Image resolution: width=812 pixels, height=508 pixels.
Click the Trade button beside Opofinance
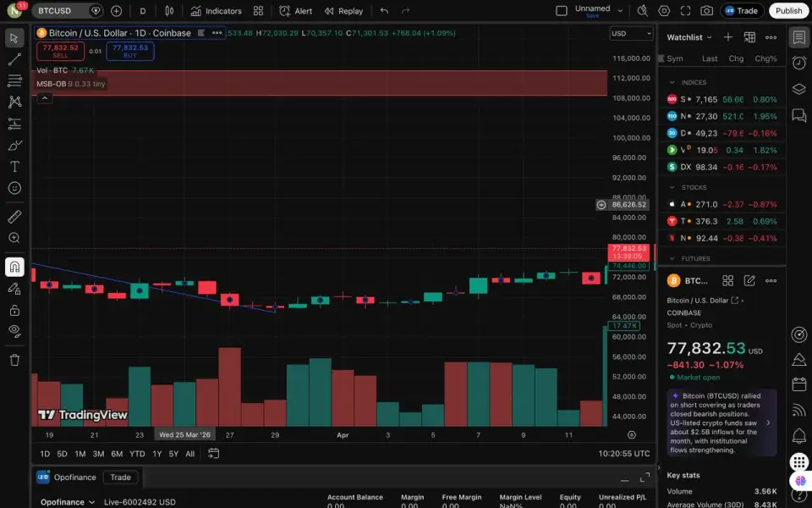tap(121, 478)
